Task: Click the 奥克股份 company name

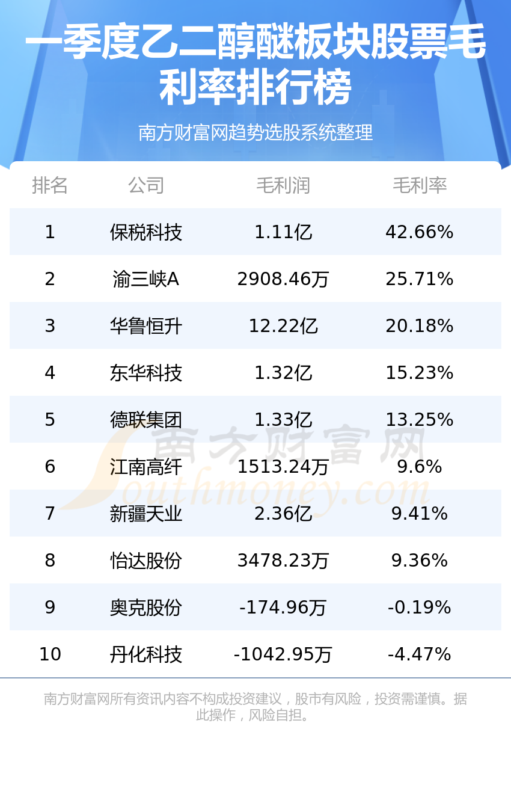Action: coord(146,607)
